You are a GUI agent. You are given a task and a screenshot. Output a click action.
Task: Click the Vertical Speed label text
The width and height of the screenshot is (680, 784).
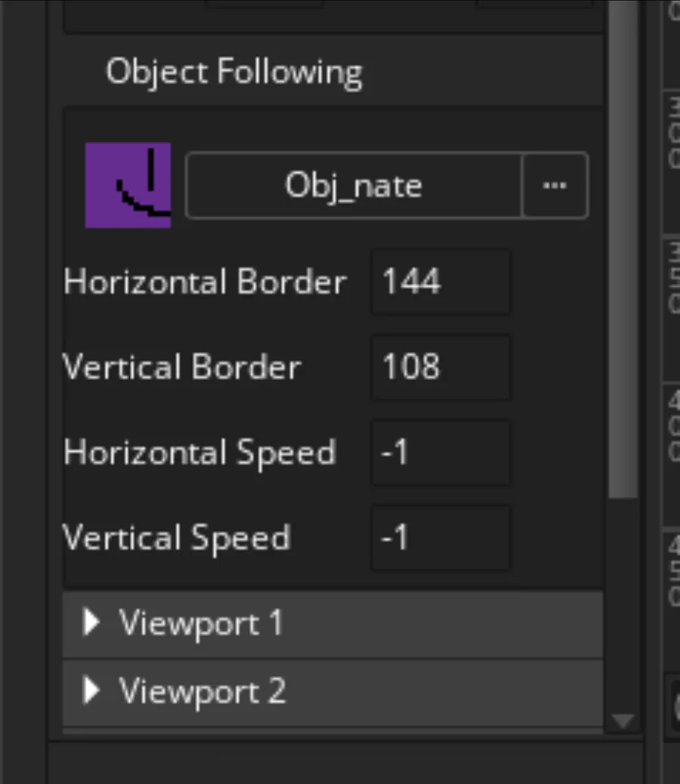point(177,539)
